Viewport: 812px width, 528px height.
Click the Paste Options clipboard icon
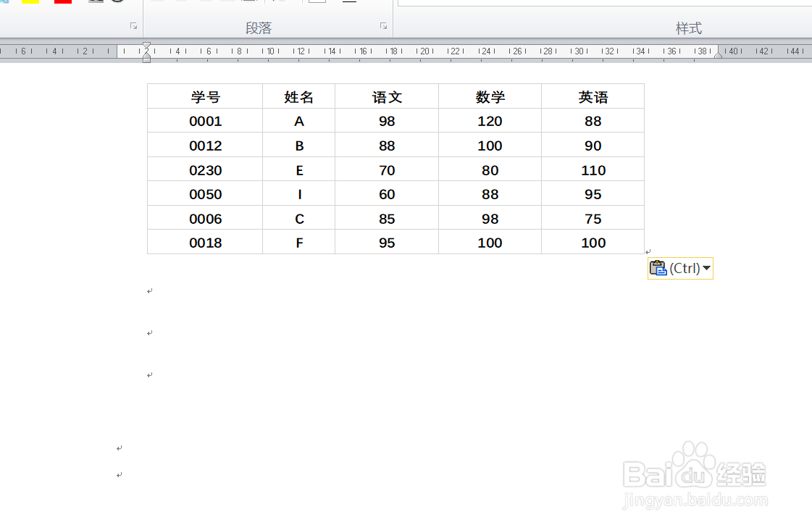click(x=658, y=267)
